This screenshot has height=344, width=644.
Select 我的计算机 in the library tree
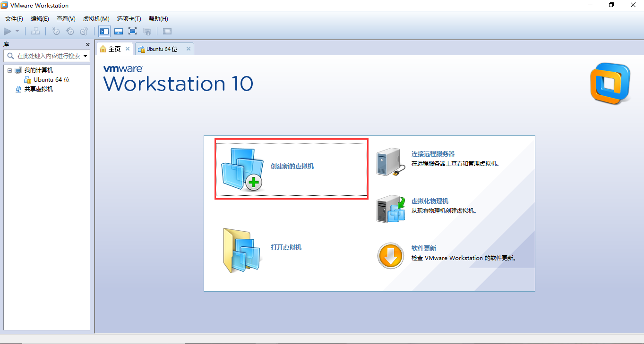coord(39,70)
